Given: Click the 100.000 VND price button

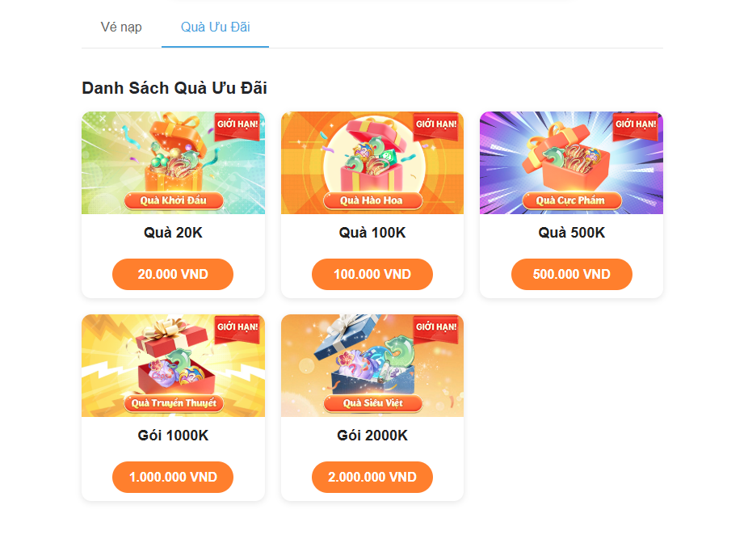Looking at the screenshot, I should (372, 274).
